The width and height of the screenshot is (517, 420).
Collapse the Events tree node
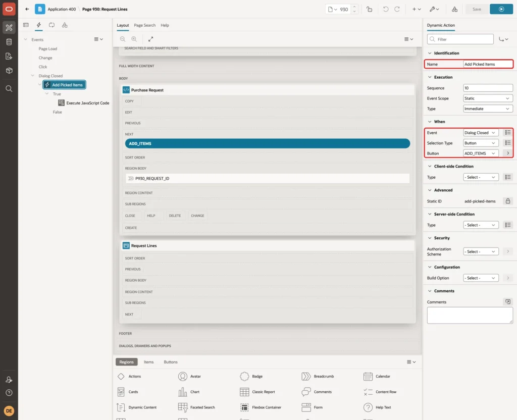(x=25, y=39)
